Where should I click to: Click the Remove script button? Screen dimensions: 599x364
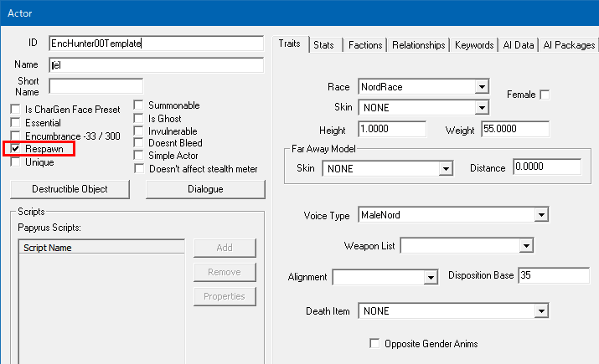pos(225,272)
